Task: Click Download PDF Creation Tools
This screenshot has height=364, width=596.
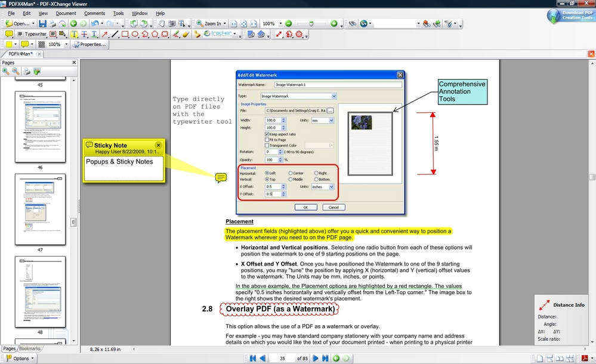Action: [570, 16]
